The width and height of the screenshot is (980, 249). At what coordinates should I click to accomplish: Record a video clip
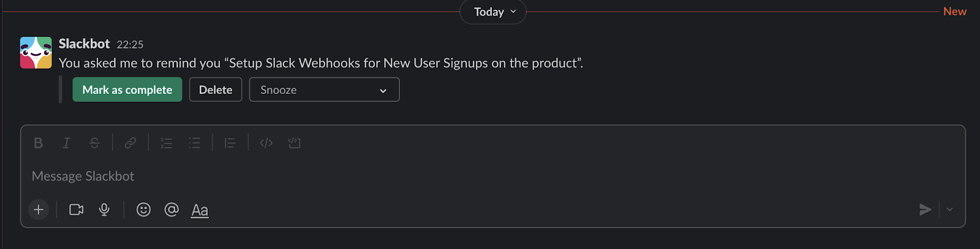[x=77, y=210]
